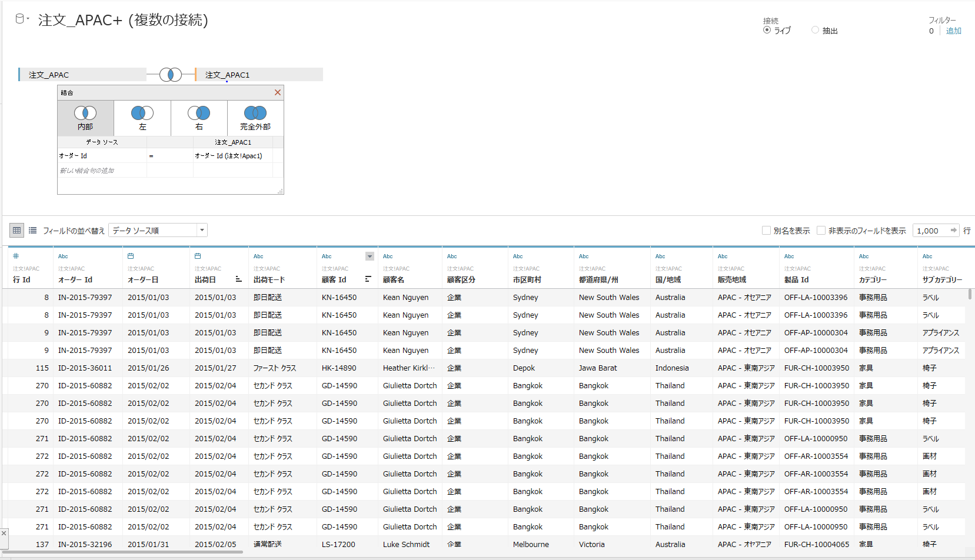Enable the 別名を表示 checkbox

point(766,231)
